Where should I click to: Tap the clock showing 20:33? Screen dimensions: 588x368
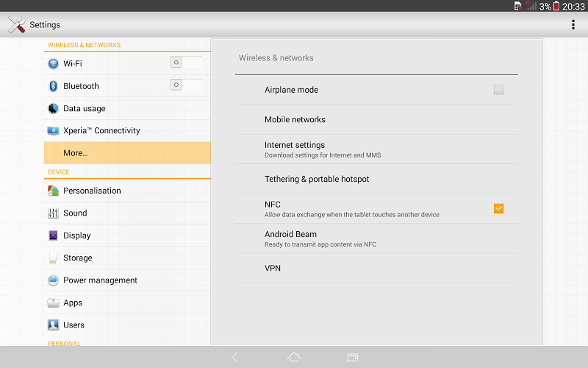[x=574, y=7]
